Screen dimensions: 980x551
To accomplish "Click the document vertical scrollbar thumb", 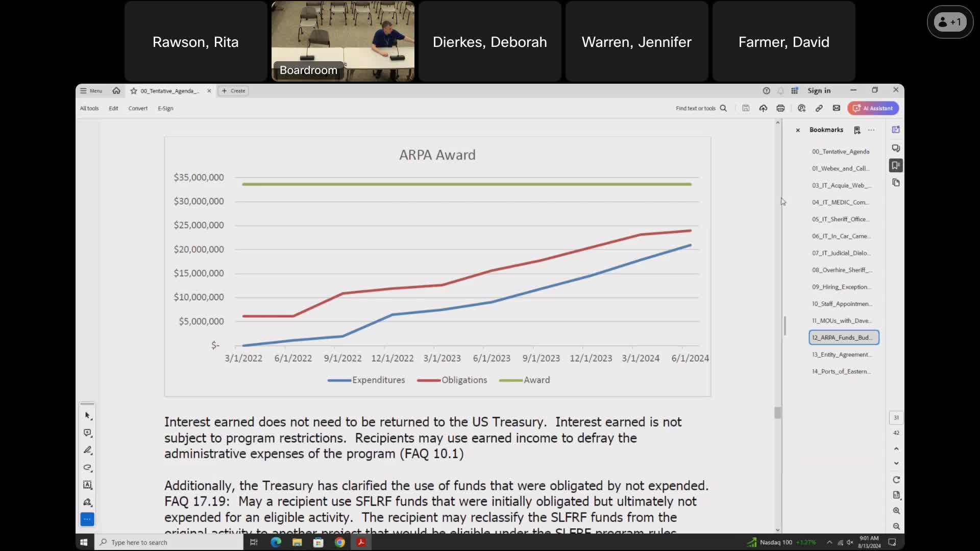I will (x=777, y=412).
